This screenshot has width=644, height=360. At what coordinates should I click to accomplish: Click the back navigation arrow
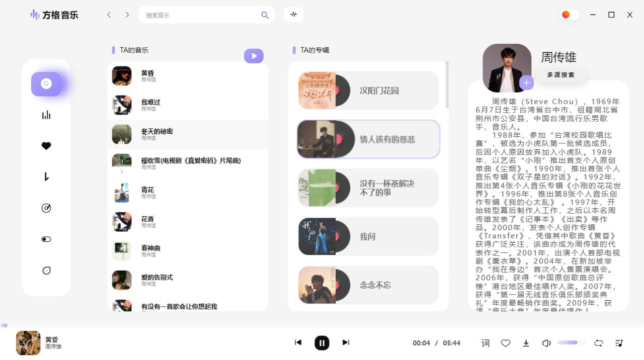(109, 15)
